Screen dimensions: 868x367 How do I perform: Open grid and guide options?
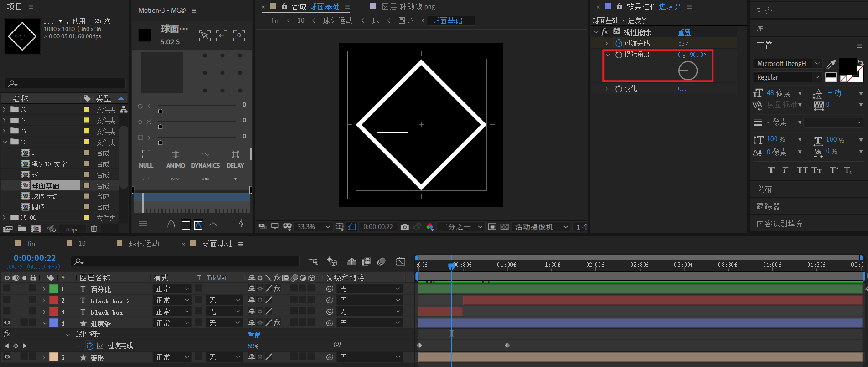[340, 227]
